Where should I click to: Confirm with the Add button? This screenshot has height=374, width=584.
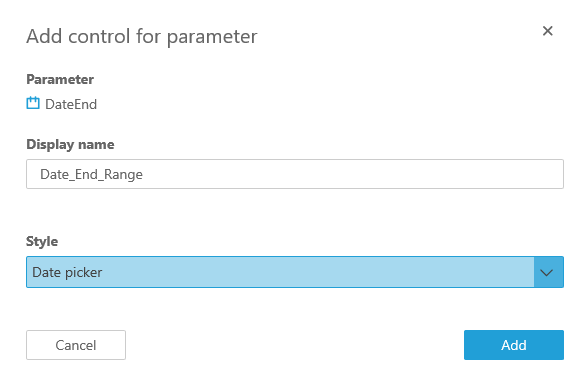click(x=514, y=345)
